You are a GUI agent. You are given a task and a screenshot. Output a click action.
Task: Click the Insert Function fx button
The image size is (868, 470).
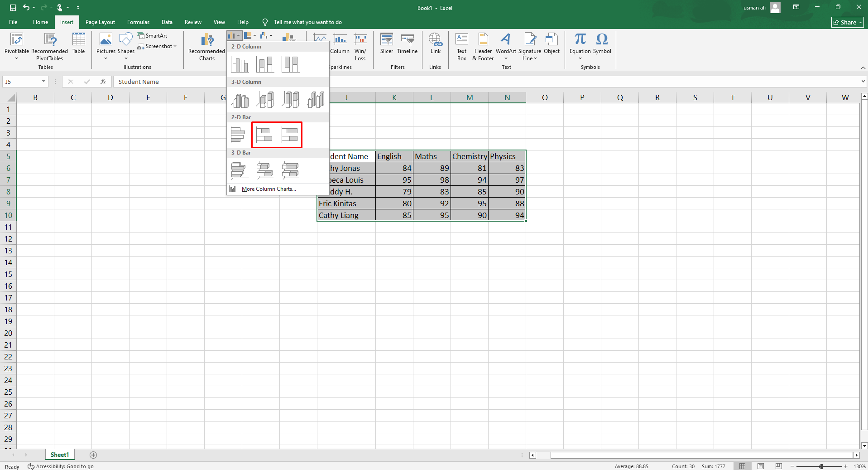tap(103, 82)
